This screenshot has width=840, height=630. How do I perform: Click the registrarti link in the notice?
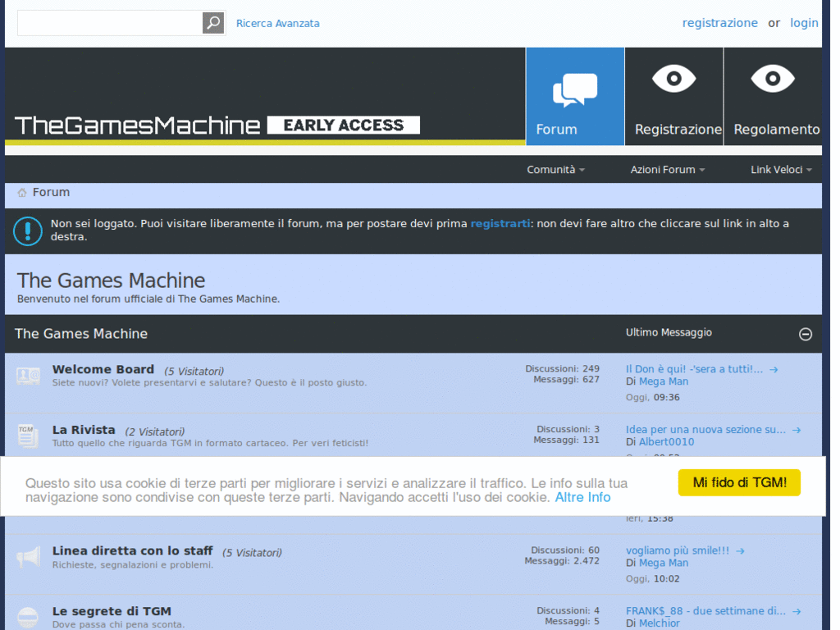pos(500,223)
